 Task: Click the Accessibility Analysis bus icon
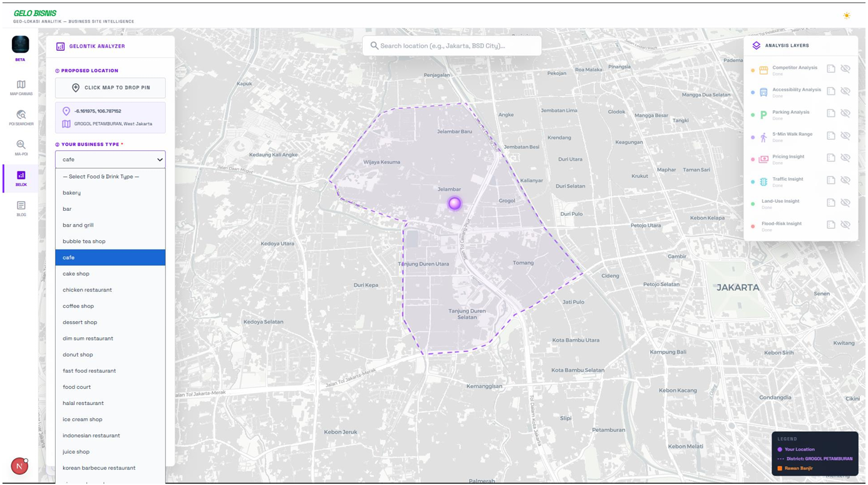click(x=763, y=93)
